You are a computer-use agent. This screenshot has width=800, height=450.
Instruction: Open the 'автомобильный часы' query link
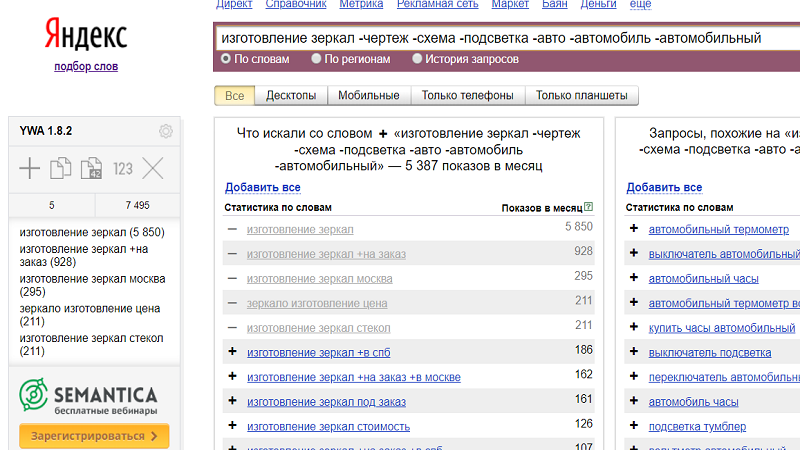(x=704, y=279)
